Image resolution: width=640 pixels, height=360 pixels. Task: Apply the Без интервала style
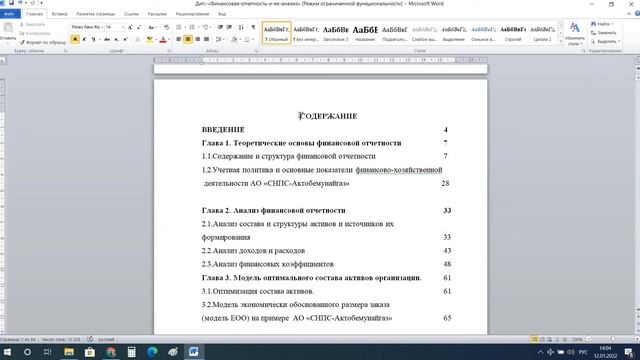pyautogui.click(x=306, y=33)
